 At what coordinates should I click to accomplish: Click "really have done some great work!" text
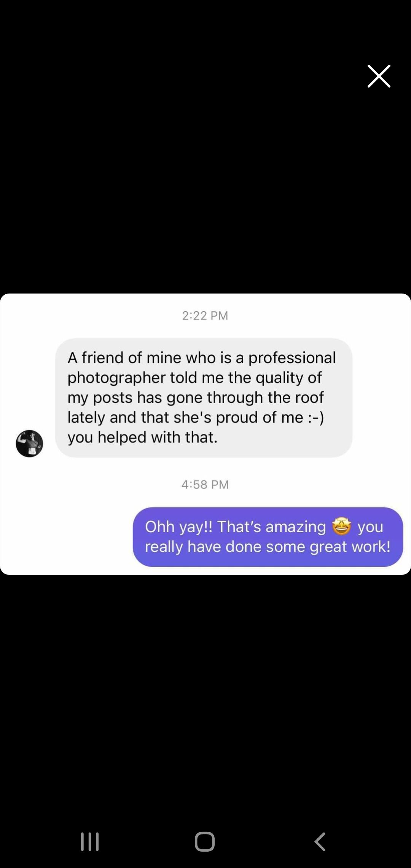coord(268,547)
